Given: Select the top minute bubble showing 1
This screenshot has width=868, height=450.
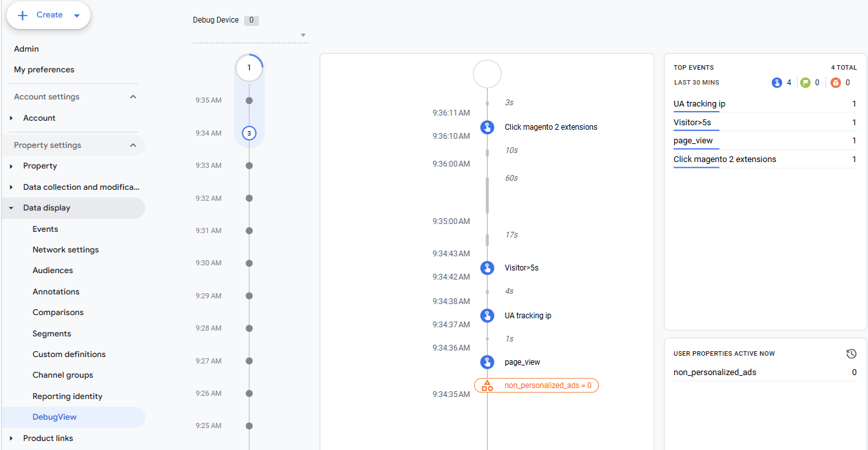Looking at the screenshot, I should tap(249, 67).
